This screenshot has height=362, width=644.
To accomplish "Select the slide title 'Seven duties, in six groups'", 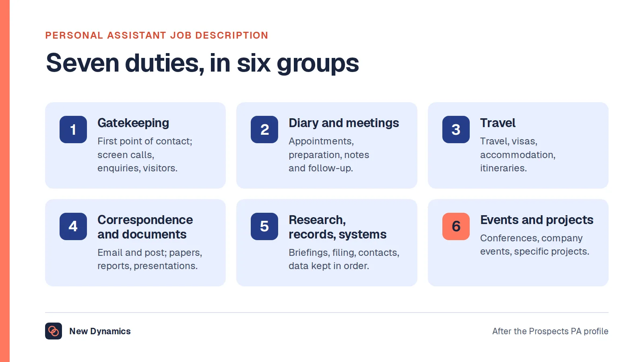I will click(202, 63).
